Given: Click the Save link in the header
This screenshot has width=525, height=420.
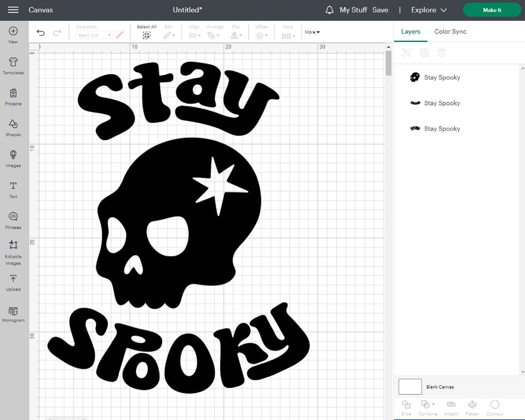Looking at the screenshot, I should [380, 10].
